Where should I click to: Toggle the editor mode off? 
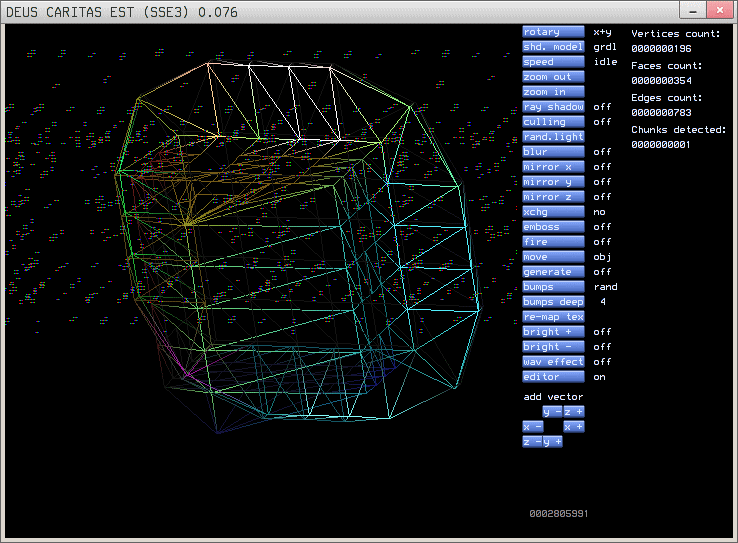[553, 377]
